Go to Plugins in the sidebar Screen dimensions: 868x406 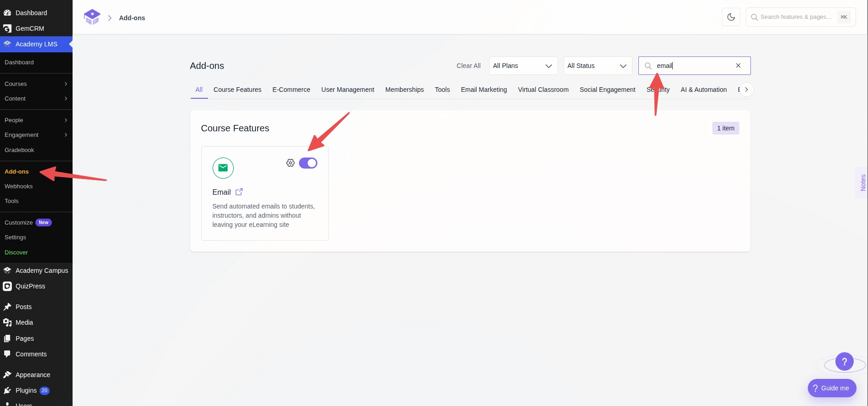tap(36, 390)
